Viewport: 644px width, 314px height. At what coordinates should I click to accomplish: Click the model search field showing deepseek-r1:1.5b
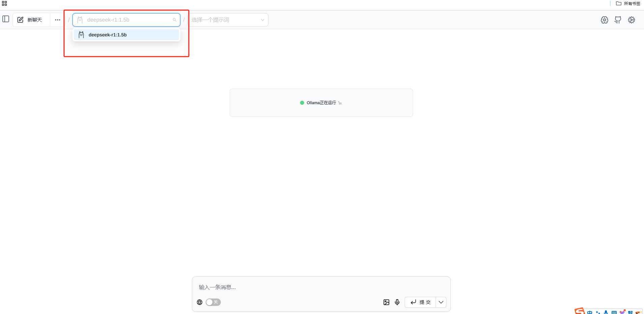(126, 20)
